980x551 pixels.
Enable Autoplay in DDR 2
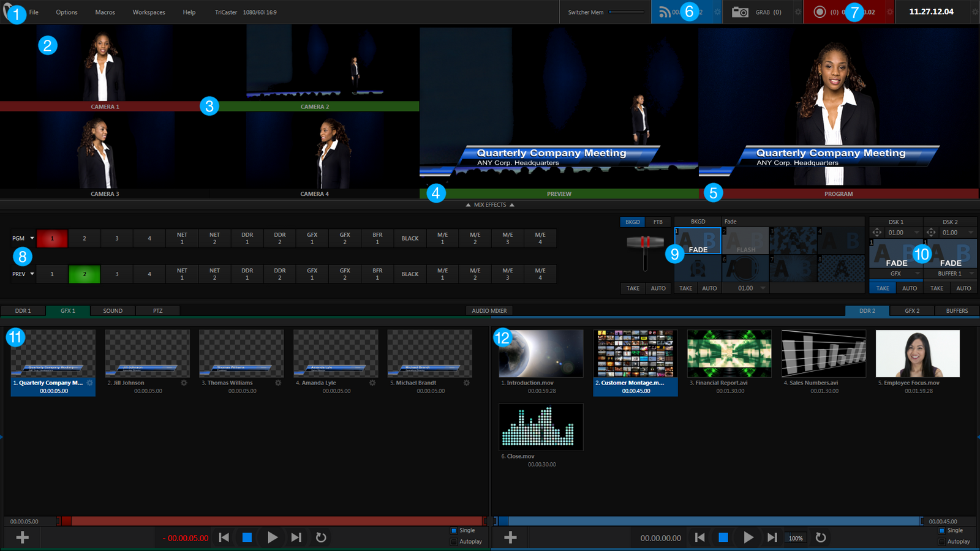(x=941, y=542)
